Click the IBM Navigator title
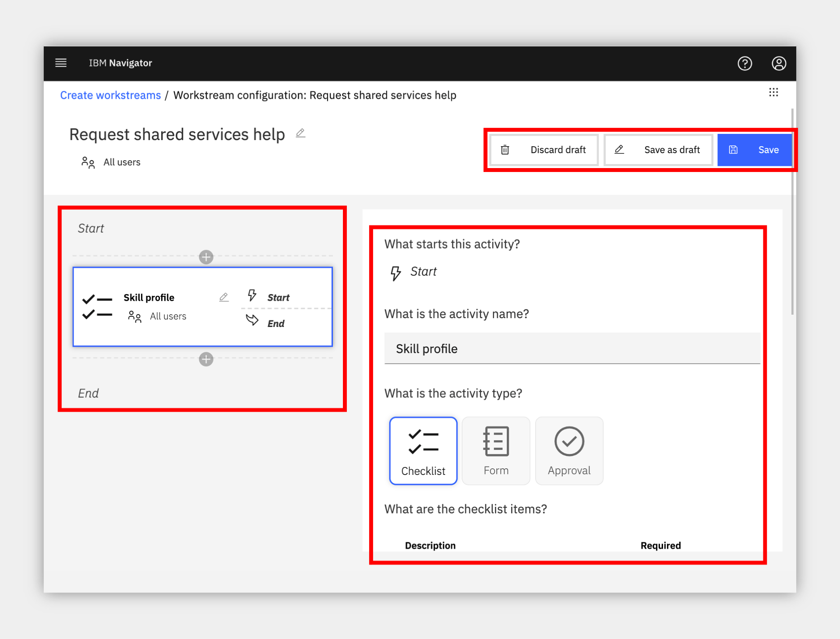 point(120,63)
